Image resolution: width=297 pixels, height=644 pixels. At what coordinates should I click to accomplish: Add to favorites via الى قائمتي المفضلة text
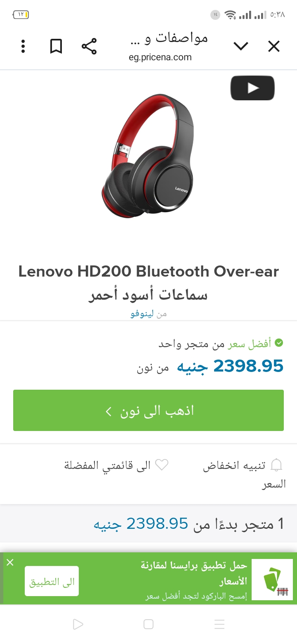(x=108, y=466)
